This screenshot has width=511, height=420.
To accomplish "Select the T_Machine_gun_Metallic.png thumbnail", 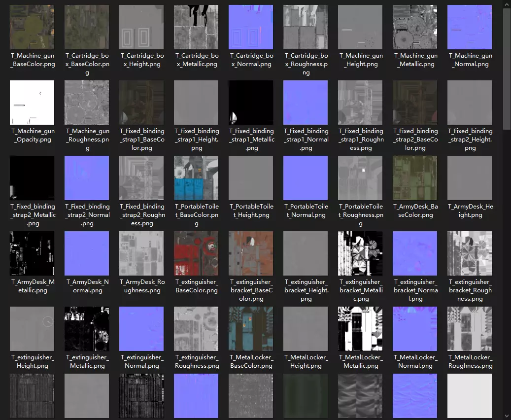I will pyautogui.click(x=415, y=27).
